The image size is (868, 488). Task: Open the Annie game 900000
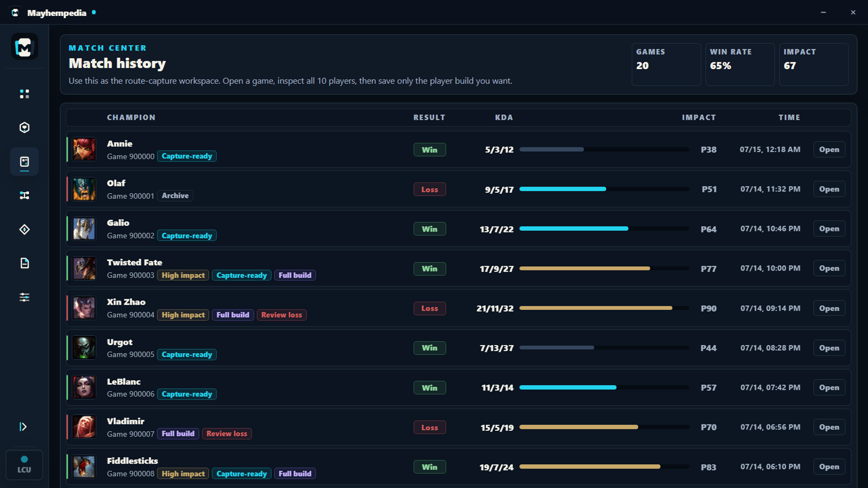(829, 150)
